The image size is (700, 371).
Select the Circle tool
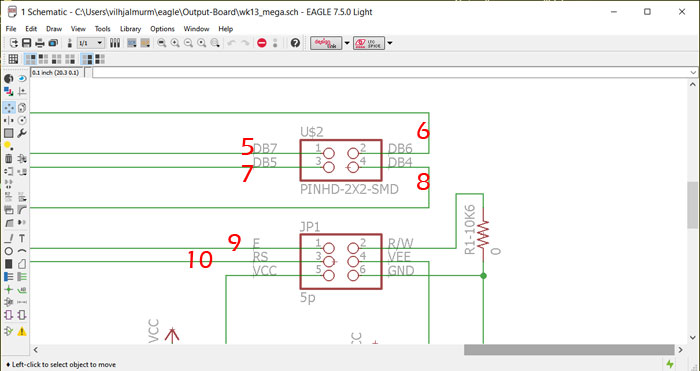(x=8, y=251)
